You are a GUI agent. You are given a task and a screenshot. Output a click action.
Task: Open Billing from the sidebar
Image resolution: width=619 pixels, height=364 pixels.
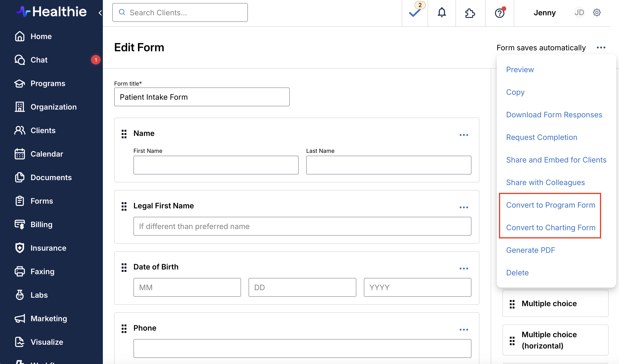pos(41,224)
